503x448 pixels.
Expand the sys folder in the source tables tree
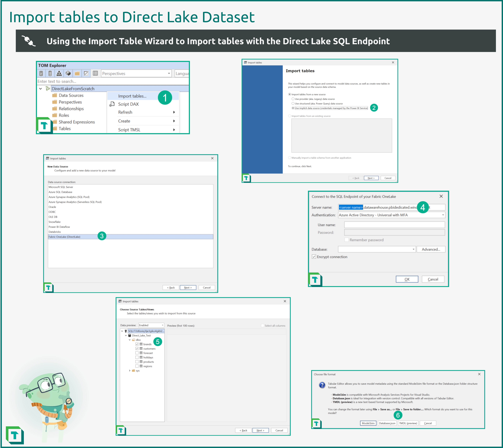pos(130,370)
